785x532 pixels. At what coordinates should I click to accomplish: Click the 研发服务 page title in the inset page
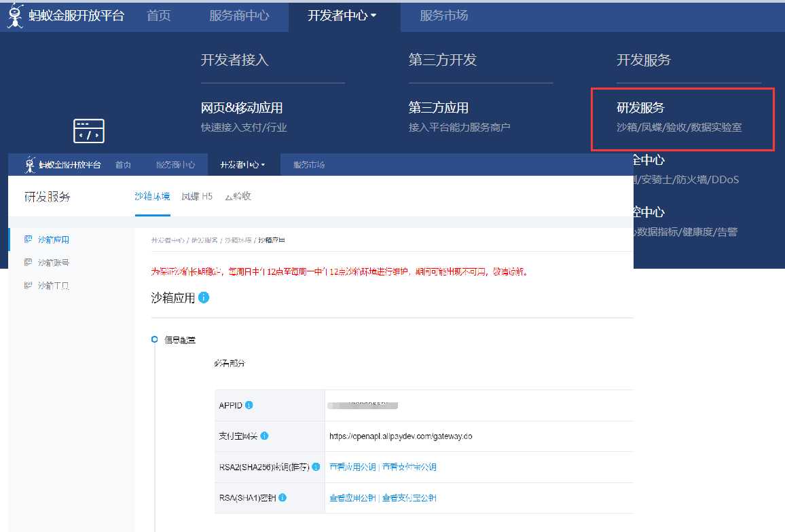47,197
